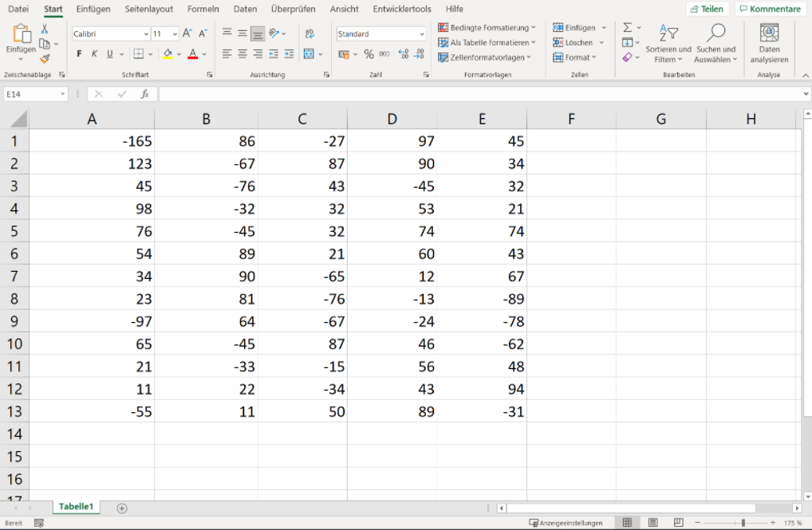
Task: Switch to Seitenlayout tab
Action: [148, 9]
